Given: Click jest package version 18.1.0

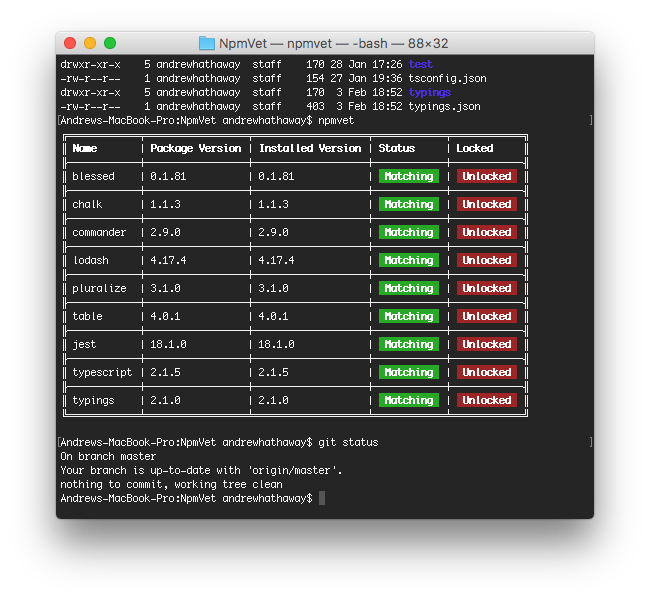Looking at the screenshot, I should (168, 344).
